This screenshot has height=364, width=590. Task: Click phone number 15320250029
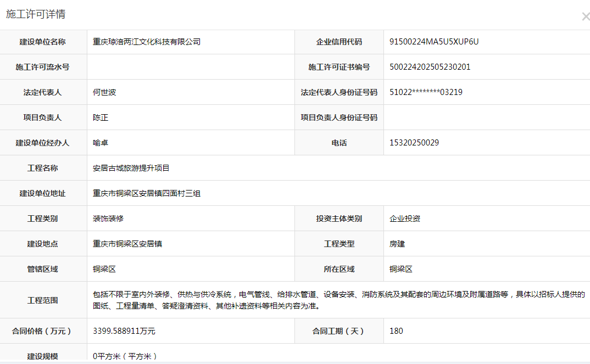(414, 143)
